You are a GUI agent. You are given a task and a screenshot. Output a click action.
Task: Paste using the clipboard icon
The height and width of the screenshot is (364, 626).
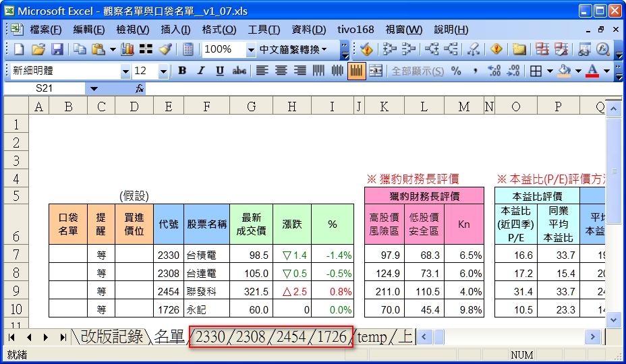[x=98, y=49]
